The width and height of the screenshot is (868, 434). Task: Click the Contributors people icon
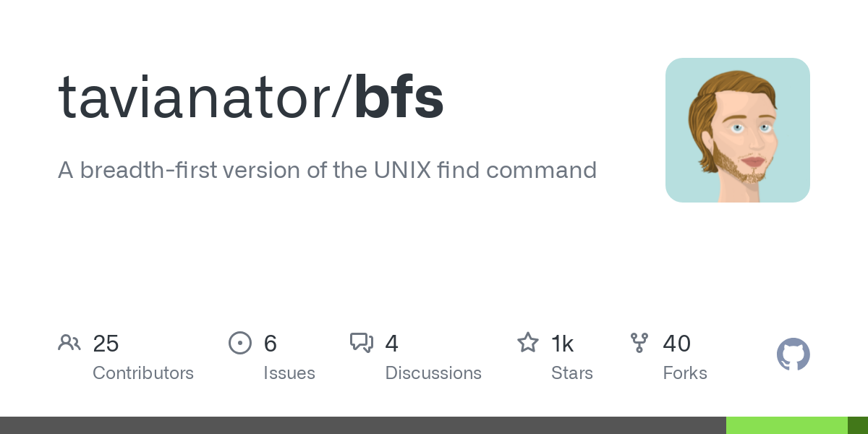pos(69,343)
